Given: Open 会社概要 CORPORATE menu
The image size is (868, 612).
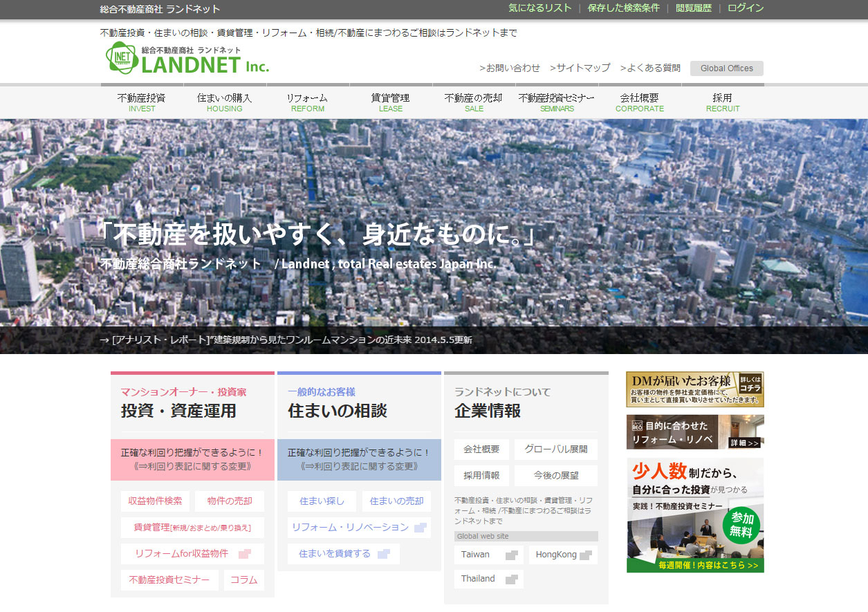Looking at the screenshot, I should pos(640,102).
